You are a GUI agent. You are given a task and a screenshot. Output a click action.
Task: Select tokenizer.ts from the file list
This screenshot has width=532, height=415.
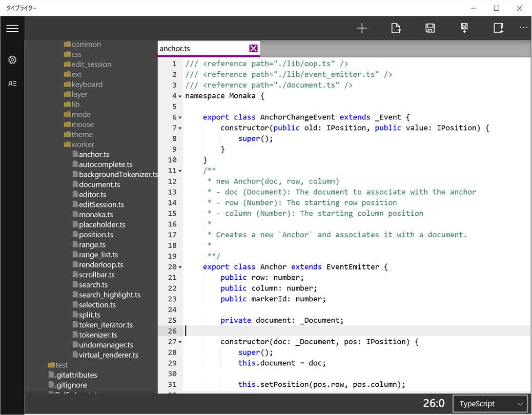tap(97, 335)
